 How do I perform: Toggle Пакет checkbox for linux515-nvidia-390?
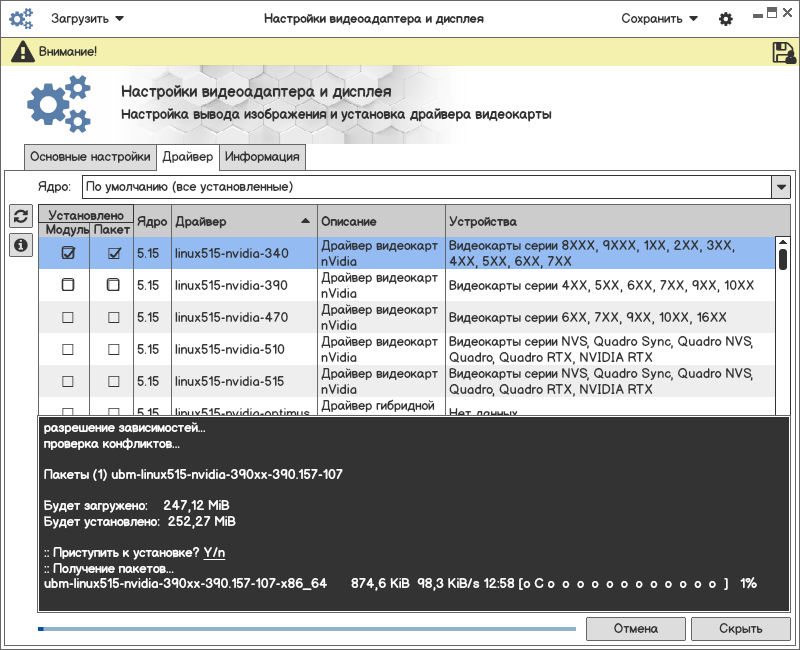[x=113, y=285]
